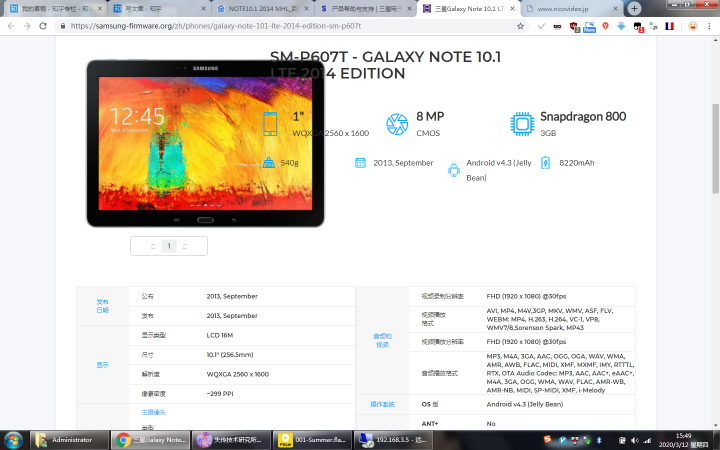Click the next image arrow in pager
720x450 pixels.
185,247
